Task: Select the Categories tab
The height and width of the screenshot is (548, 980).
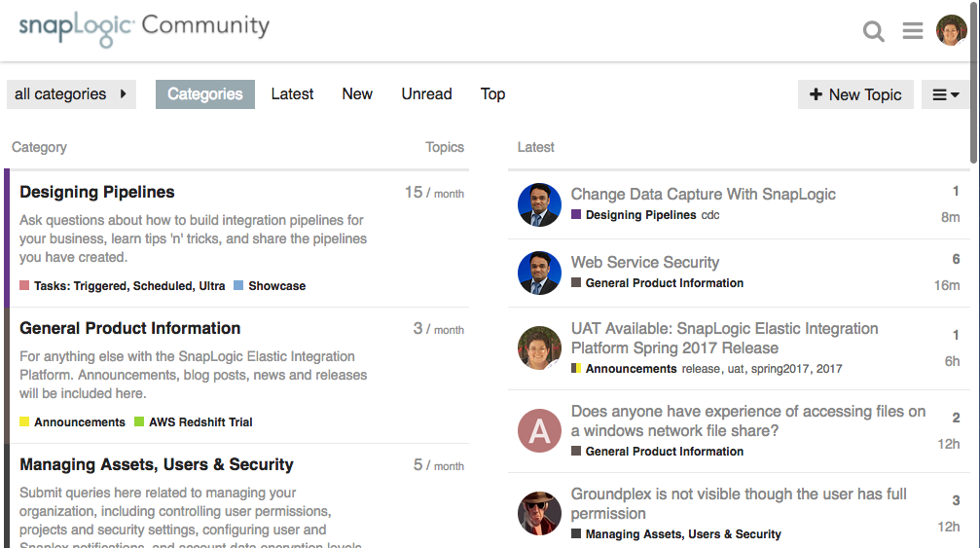Action: [x=205, y=94]
